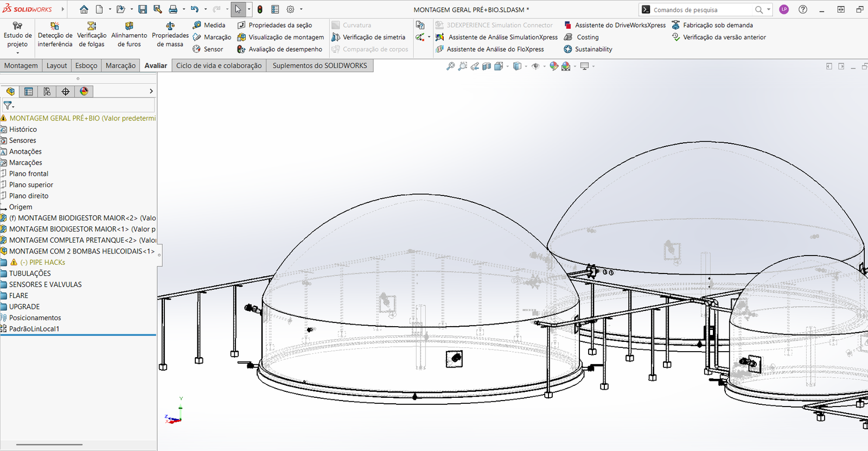This screenshot has height=451, width=868.
Task: Expand the feature tree panel chevron
Action: click(151, 91)
